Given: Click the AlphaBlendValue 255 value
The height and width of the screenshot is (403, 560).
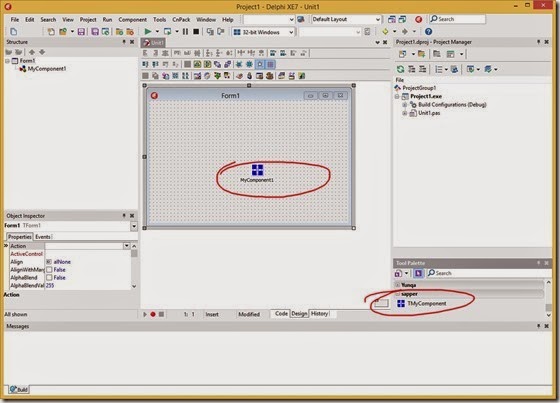Looking at the screenshot, I should point(50,285).
